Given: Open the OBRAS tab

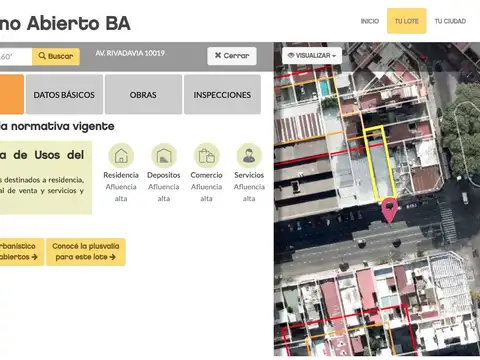Looking at the screenshot, I should pos(143,95).
